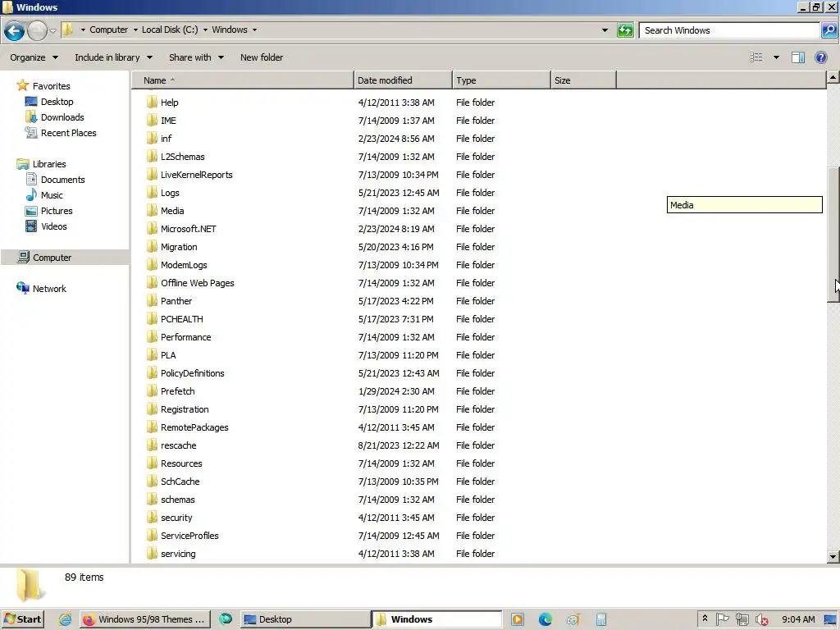This screenshot has height=630, width=840.
Task: Open Desktop in Favorites
Action: [x=57, y=102]
